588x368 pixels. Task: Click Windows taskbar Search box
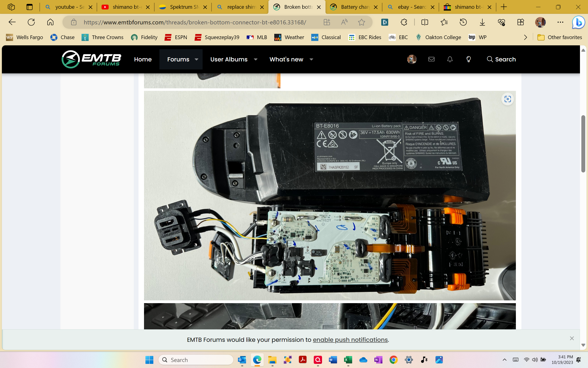196,360
